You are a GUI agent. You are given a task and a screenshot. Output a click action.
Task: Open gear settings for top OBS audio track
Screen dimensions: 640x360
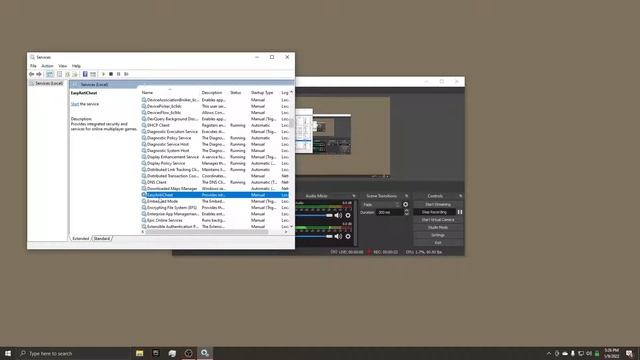(x=348, y=215)
